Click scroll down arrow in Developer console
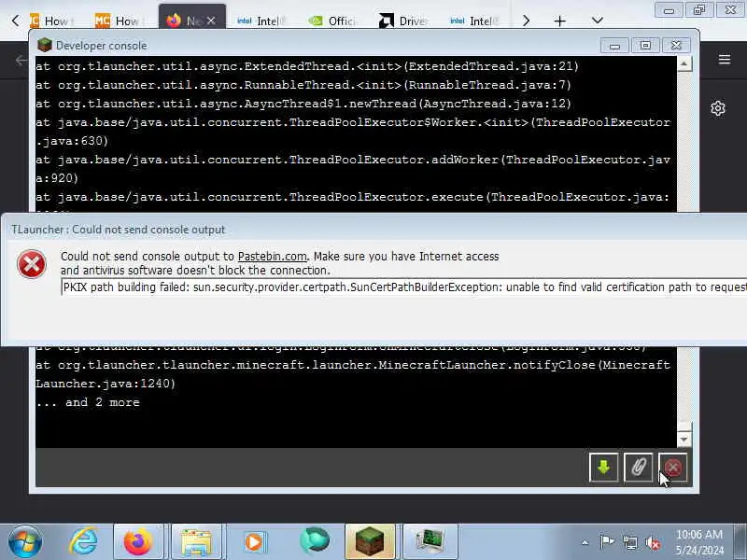 tap(684, 439)
